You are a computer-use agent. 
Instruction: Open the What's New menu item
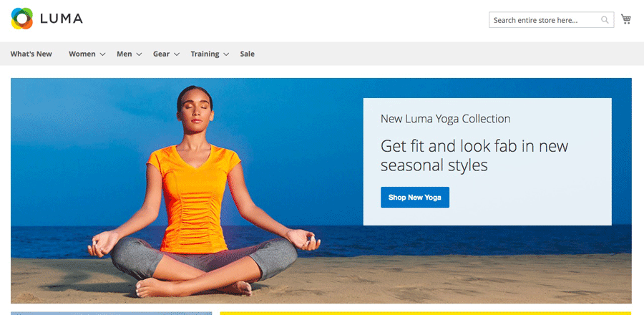[31, 54]
